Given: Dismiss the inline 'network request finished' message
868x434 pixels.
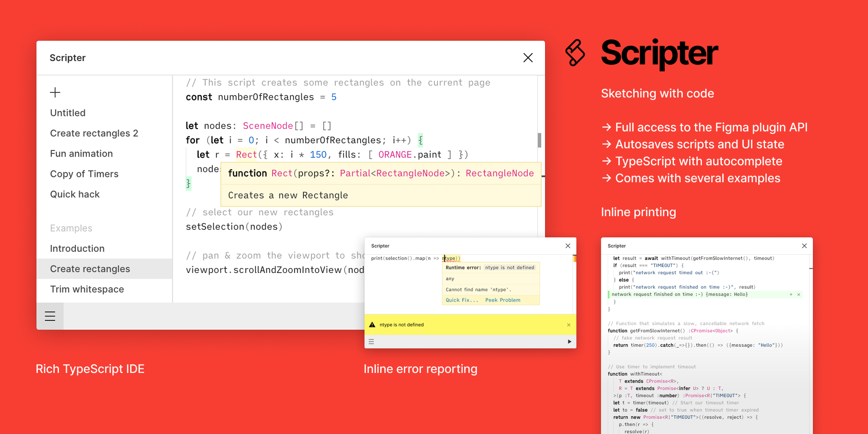Looking at the screenshot, I should pos(798,294).
